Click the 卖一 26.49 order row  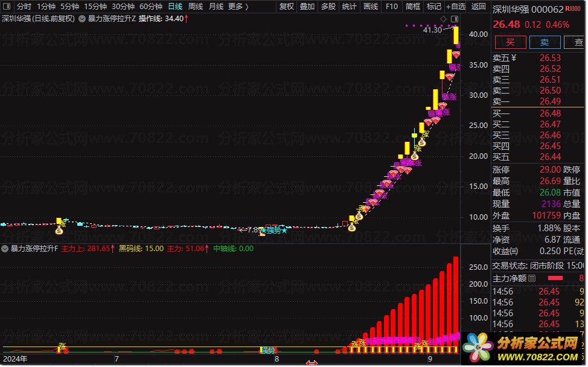pos(538,101)
